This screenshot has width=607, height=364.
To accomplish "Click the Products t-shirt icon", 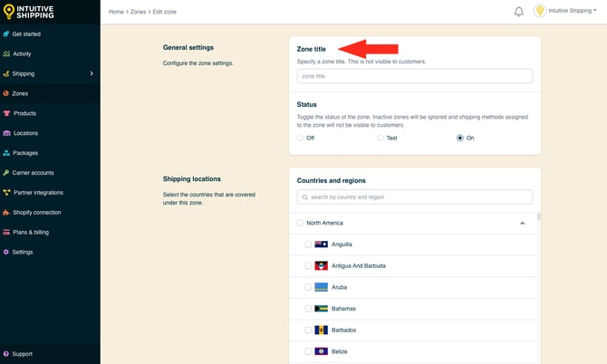I will click(7, 113).
